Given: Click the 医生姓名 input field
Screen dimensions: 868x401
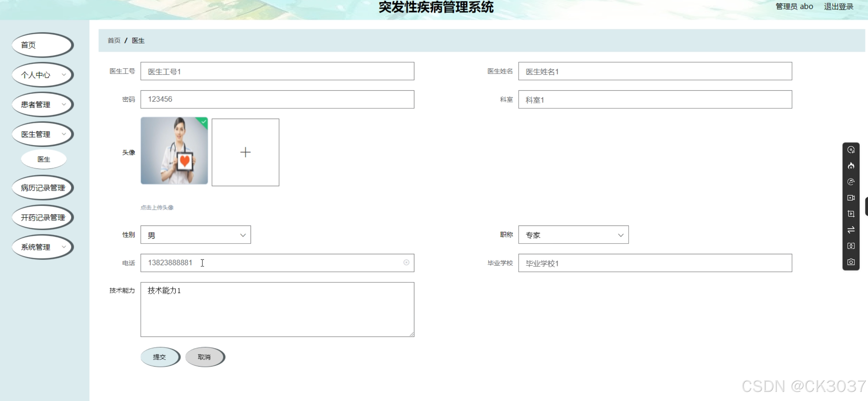Looking at the screenshot, I should point(655,71).
